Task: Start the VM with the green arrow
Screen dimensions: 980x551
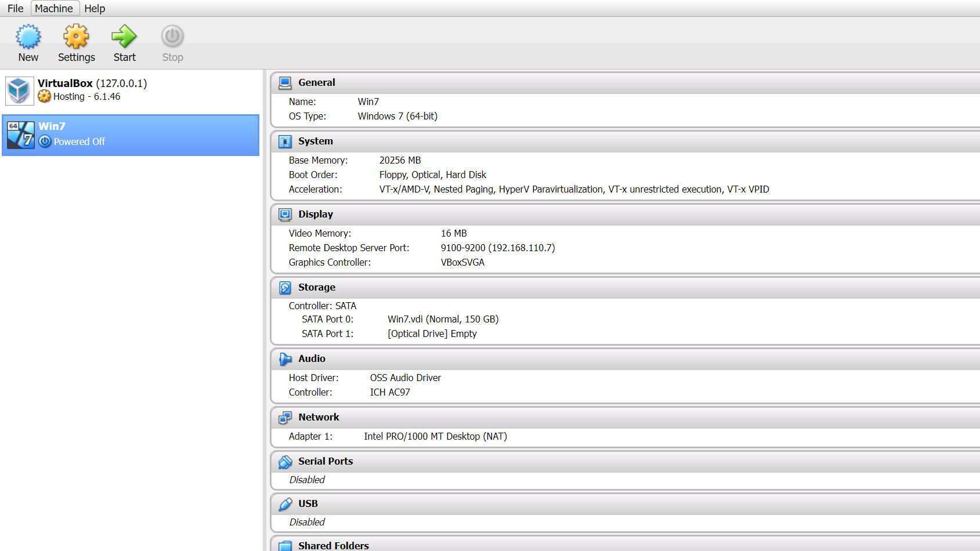Action: click(124, 37)
